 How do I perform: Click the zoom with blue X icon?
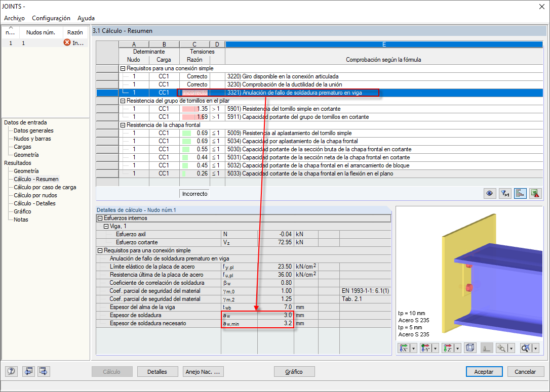pyautogui.click(x=526, y=348)
